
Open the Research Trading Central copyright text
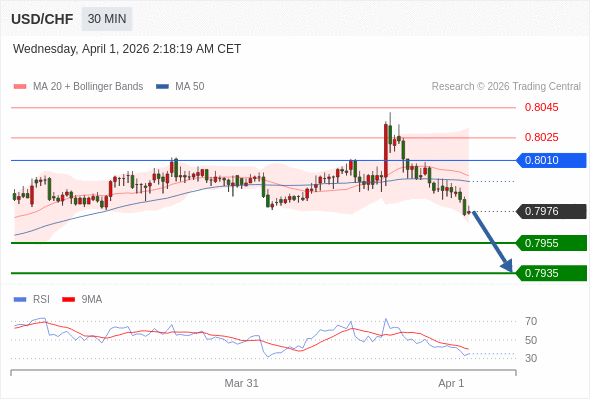pyautogui.click(x=506, y=87)
